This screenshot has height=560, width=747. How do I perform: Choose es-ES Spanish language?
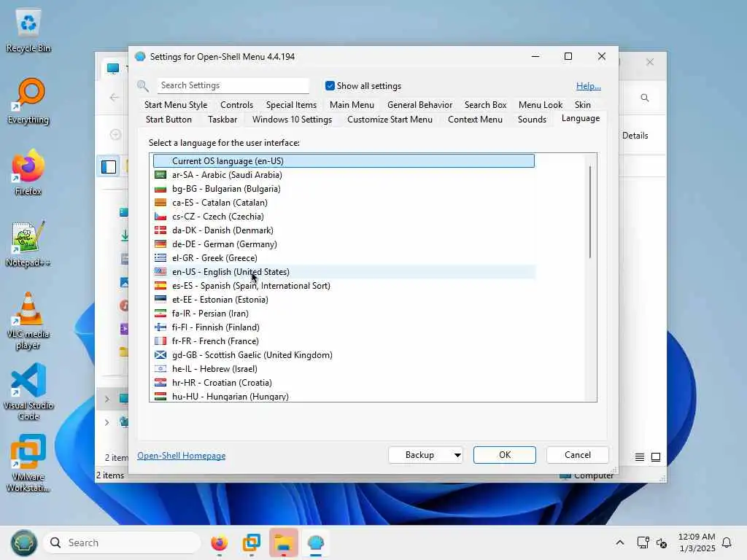(x=344, y=286)
